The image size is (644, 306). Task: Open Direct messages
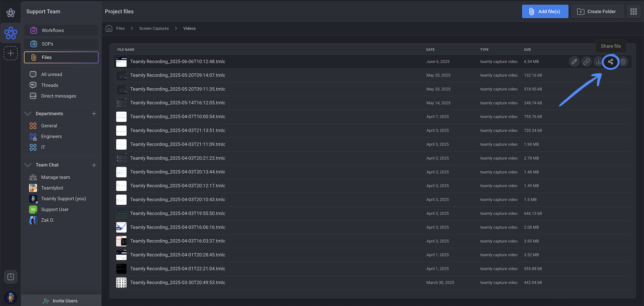click(x=58, y=96)
